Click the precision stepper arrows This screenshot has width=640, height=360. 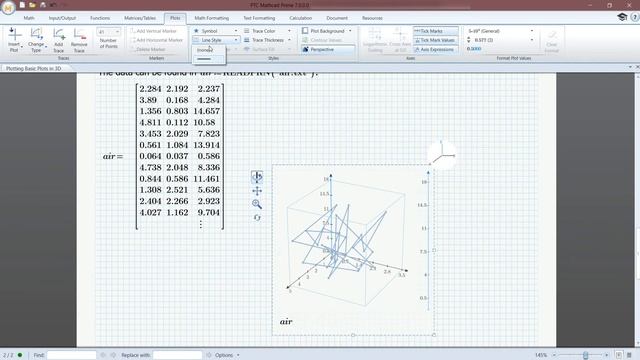tap(469, 40)
